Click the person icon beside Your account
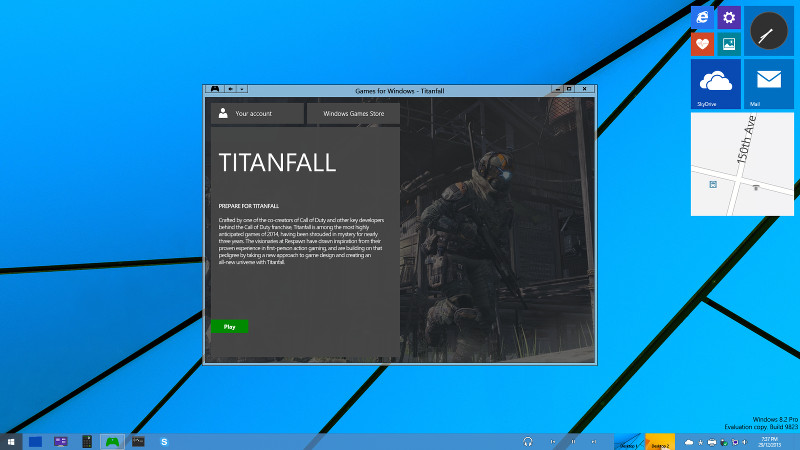This screenshot has height=450, width=800. coord(223,113)
